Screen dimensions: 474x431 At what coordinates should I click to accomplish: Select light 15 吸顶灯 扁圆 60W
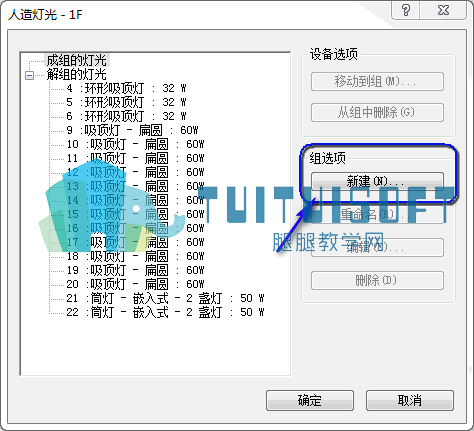point(135,214)
